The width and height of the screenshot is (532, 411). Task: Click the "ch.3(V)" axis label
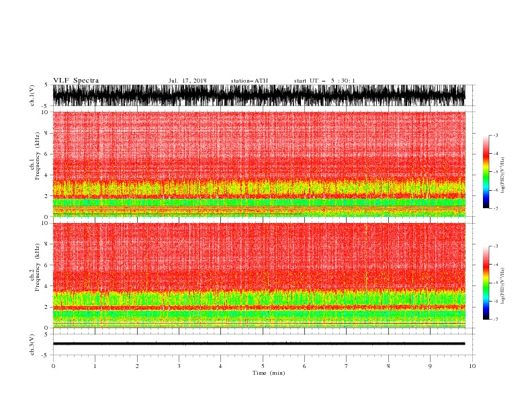[x=32, y=345]
